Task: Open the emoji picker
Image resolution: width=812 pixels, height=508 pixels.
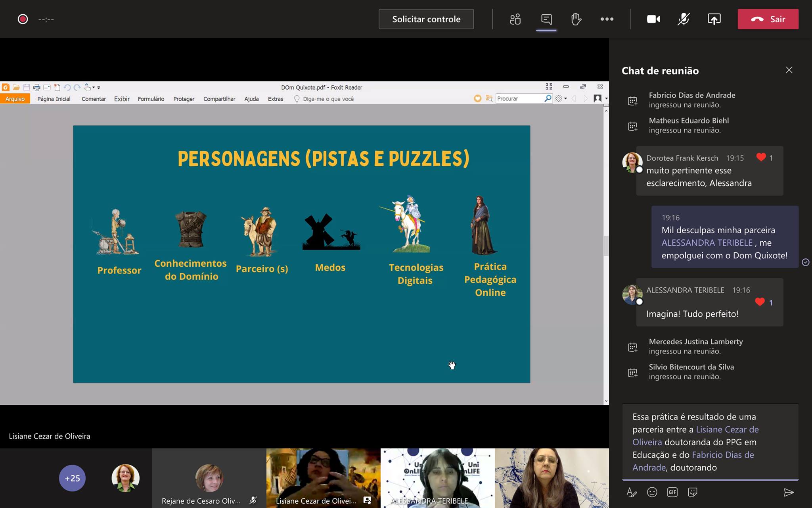Action: click(652, 493)
